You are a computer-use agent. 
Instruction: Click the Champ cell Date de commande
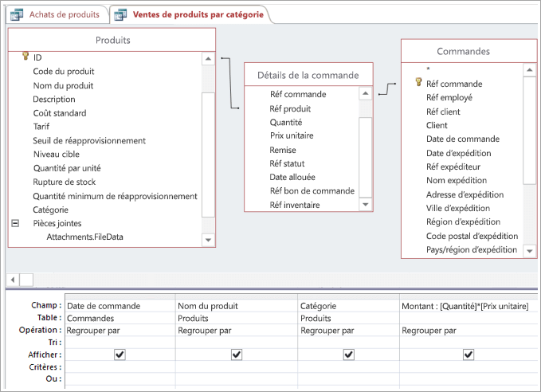120,306
